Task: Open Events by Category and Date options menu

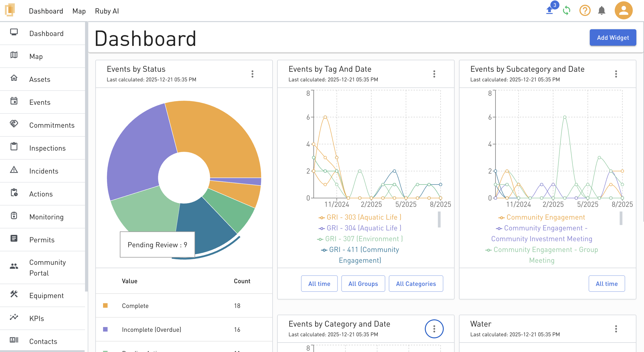Action: tap(434, 329)
